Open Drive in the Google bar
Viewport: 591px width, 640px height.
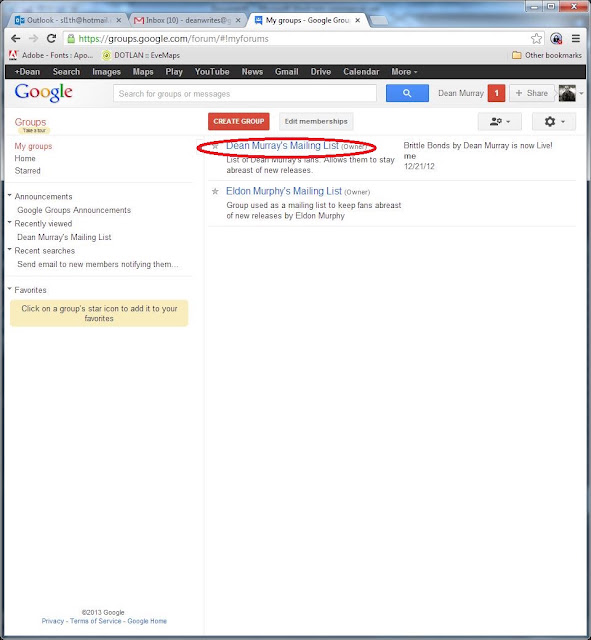point(321,72)
